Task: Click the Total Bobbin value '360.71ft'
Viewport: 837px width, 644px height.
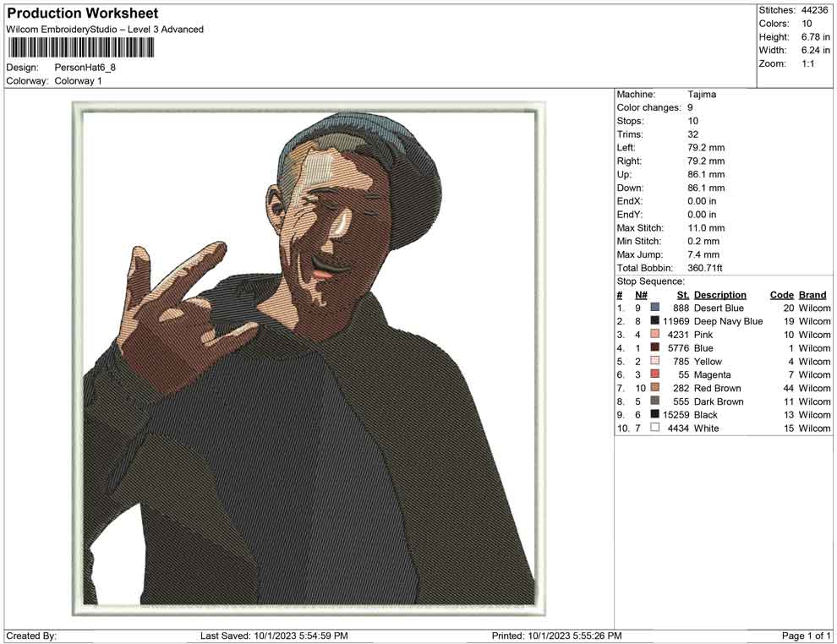Action: click(704, 268)
